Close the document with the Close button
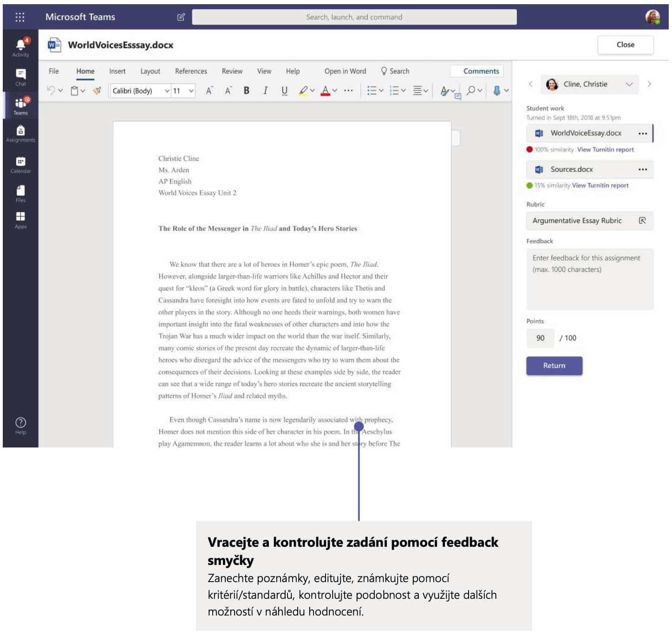672x635 pixels. click(625, 45)
